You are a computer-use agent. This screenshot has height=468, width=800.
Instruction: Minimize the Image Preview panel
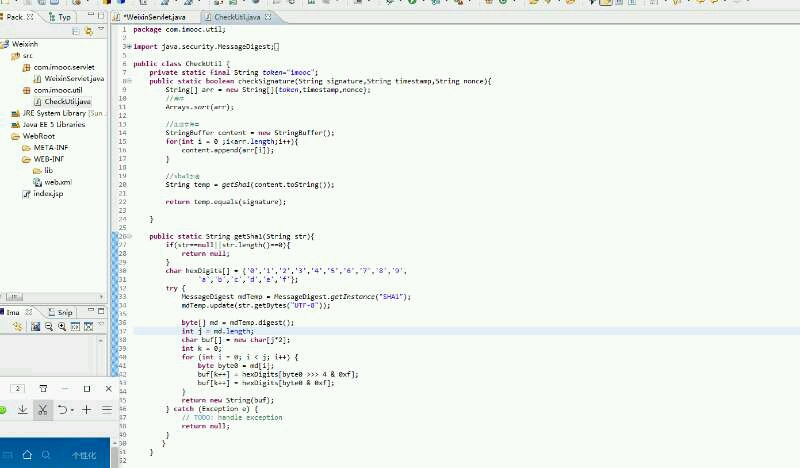pyautogui.click(x=91, y=310)
